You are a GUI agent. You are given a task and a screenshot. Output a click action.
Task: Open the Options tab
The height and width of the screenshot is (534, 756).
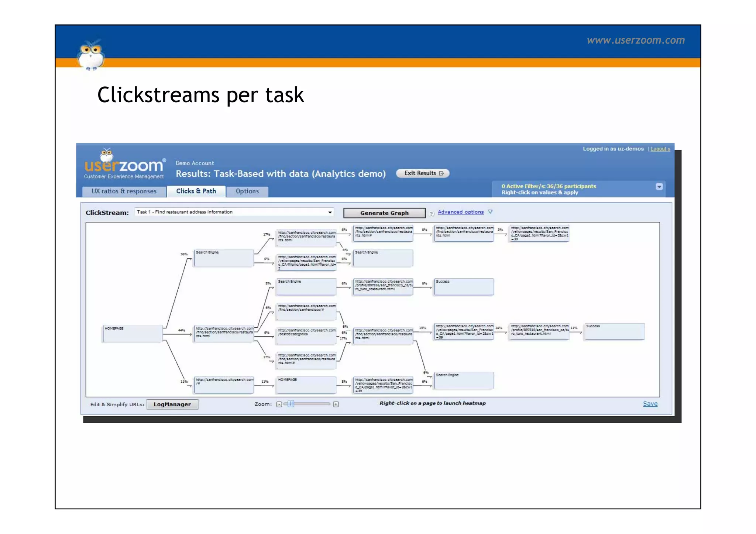[247, 191]
